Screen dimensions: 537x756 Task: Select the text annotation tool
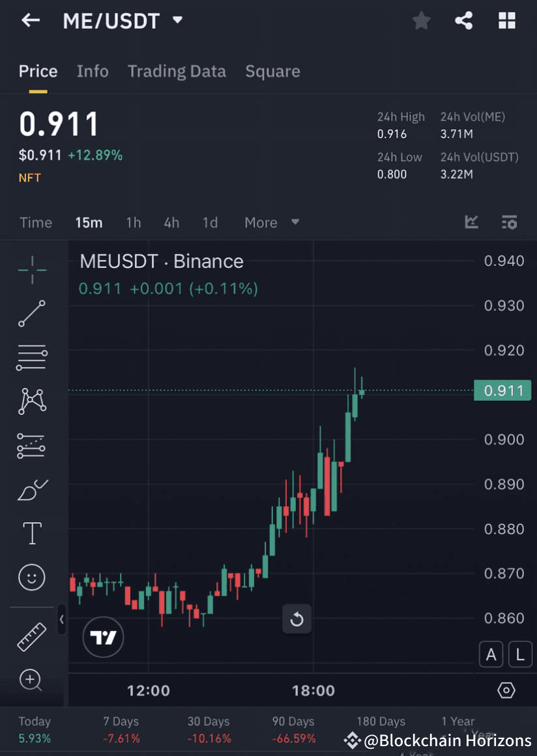33,533
